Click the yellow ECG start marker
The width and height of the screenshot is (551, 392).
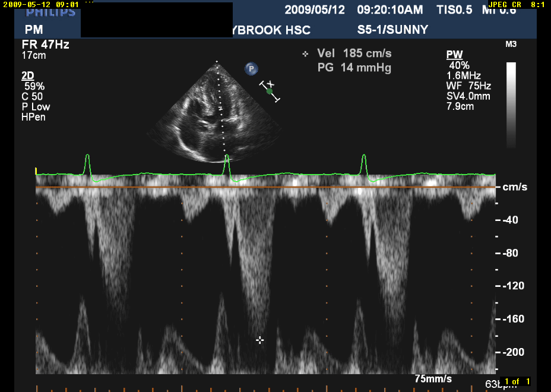pyautogui.click(x=37, y=171)
